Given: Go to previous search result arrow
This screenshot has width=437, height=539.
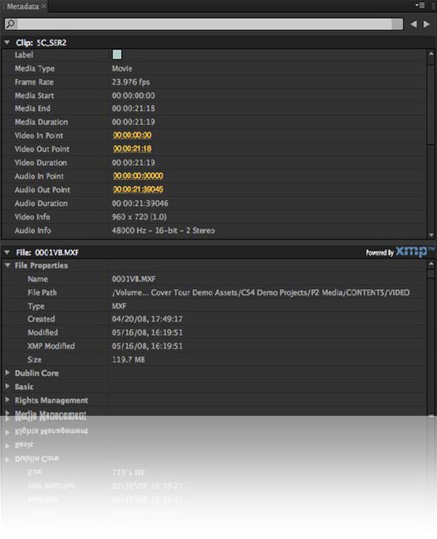Looking at the screenshot, I should pyautogui.click(x=414, y=24).
